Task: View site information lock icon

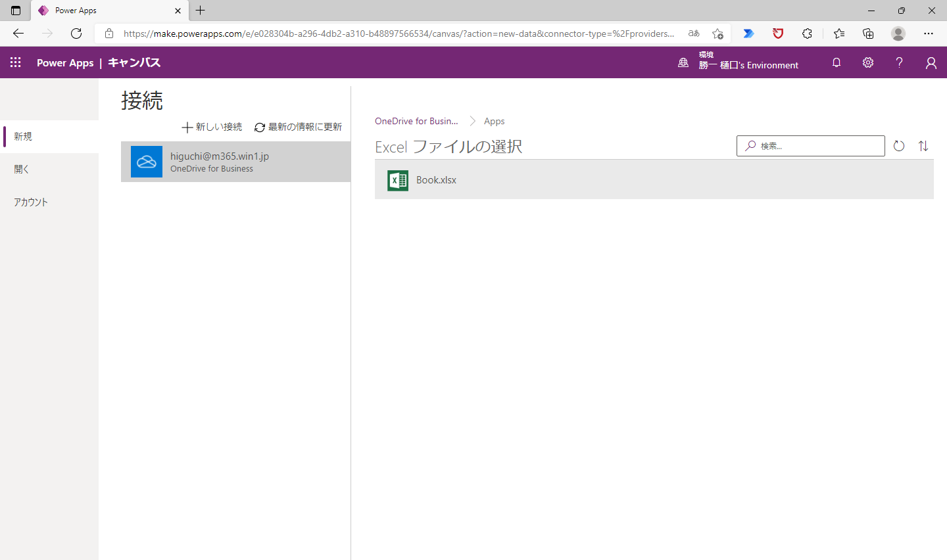Action: point(109,34)
